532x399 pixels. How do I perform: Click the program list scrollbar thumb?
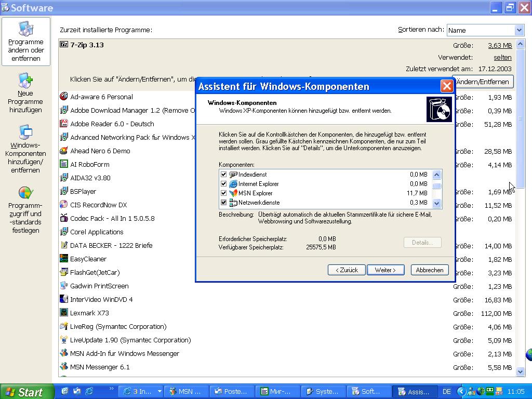[520, 118]
